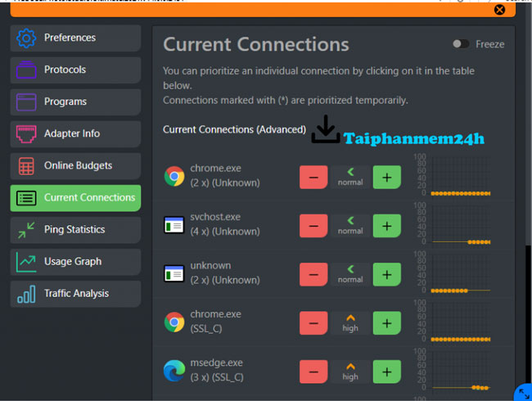Click Chrome icon of chrome.exe (2 x) row
The width and height of the screenshot is (532, 401).
(x=174, y=176)
